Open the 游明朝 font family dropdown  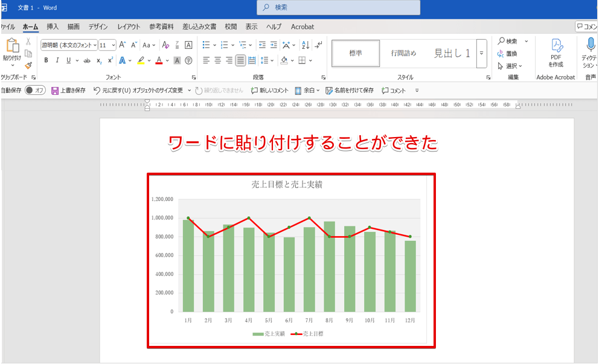[x=68, y=45]
